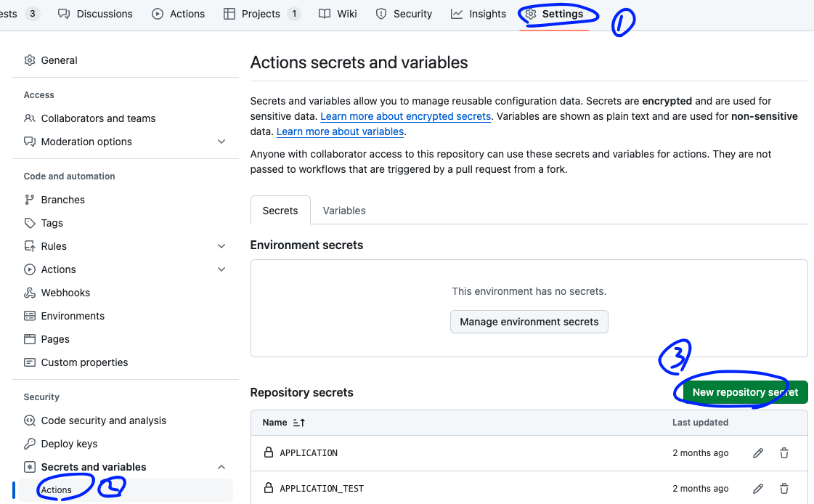Open the Learn more about variables link
Screen dimensions: 814x504
(x=340, y=131)
